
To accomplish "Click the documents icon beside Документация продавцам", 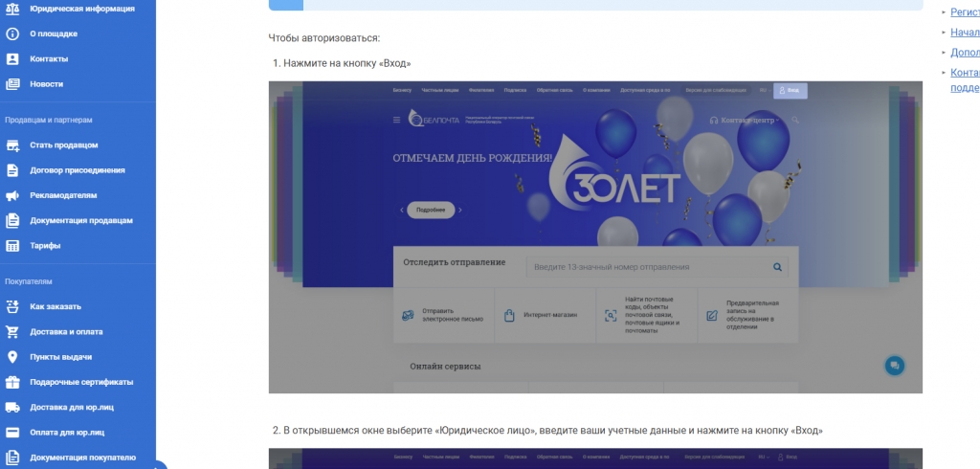I will click(12, 220).
